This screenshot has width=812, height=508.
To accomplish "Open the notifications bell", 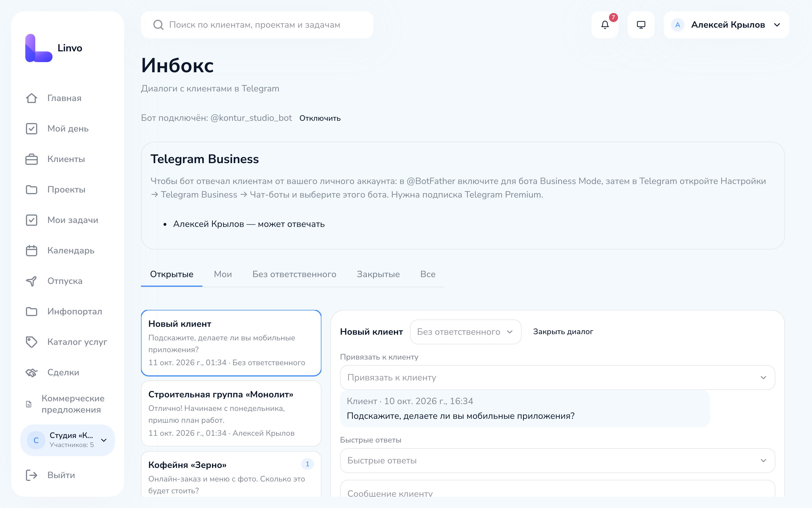I will [x=605, y=25].
